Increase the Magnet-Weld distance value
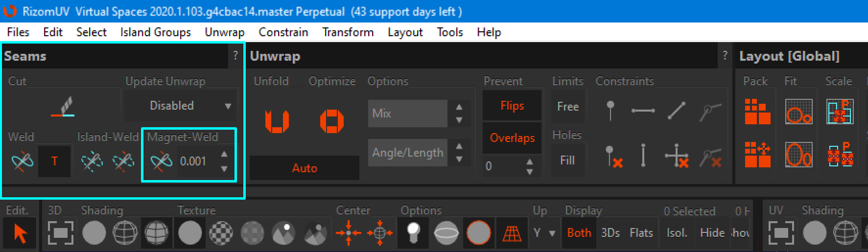The width and height of the screenshot is (868, 252). click(x=224, y=154)
